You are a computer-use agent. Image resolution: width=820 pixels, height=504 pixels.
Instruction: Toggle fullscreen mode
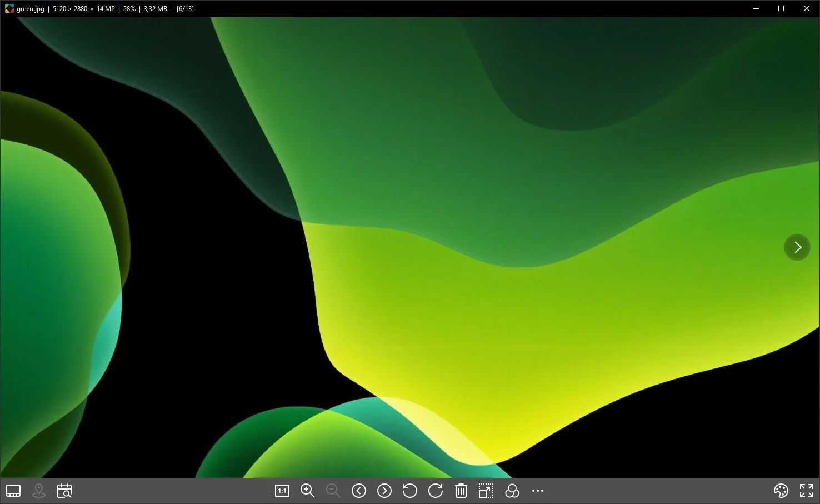coord(807,491)
